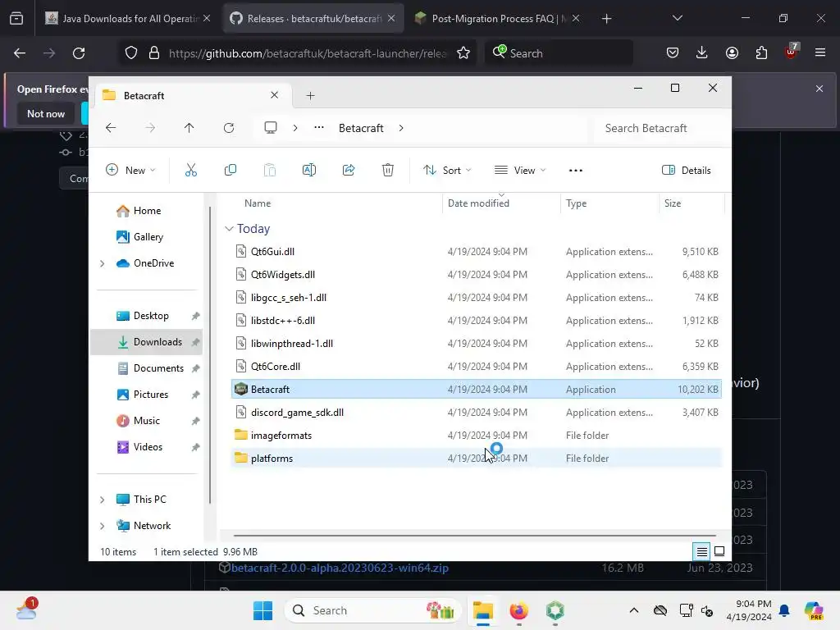This screenshot has width=840, height=630.
Task: Sort by Size column header
Action: point(673,203)
